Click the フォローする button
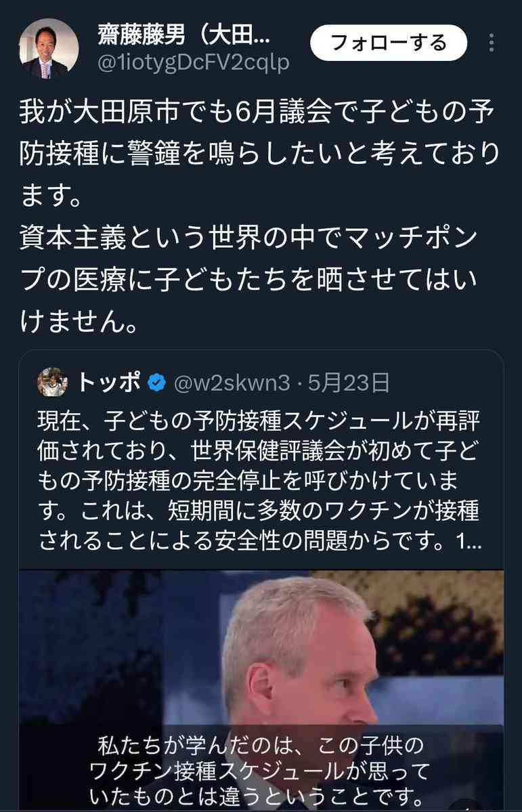Image resolution: width=522 pixels, height=812 pixels. [x=389, y=43]
